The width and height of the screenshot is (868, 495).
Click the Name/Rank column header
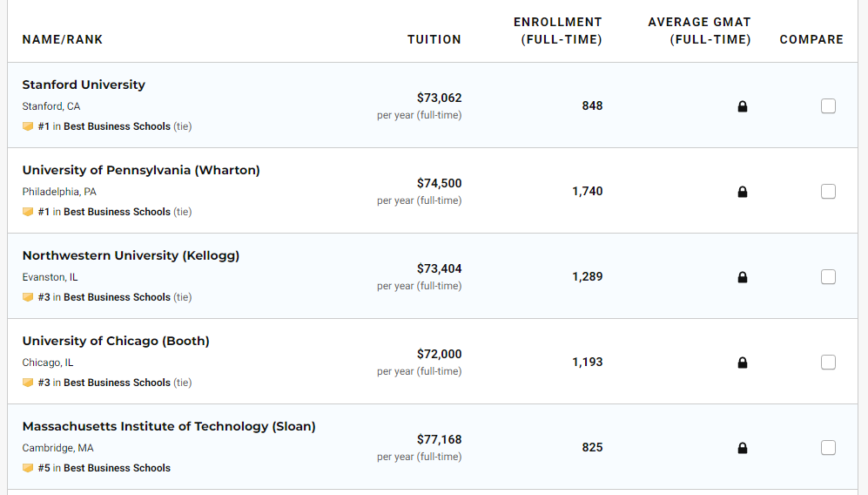63,39
